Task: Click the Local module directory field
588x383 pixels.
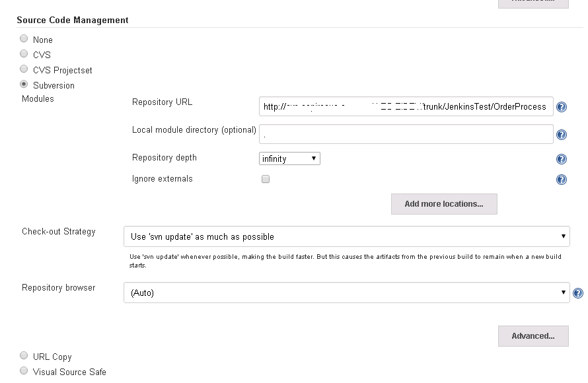Action: click(x=406, y=134)
